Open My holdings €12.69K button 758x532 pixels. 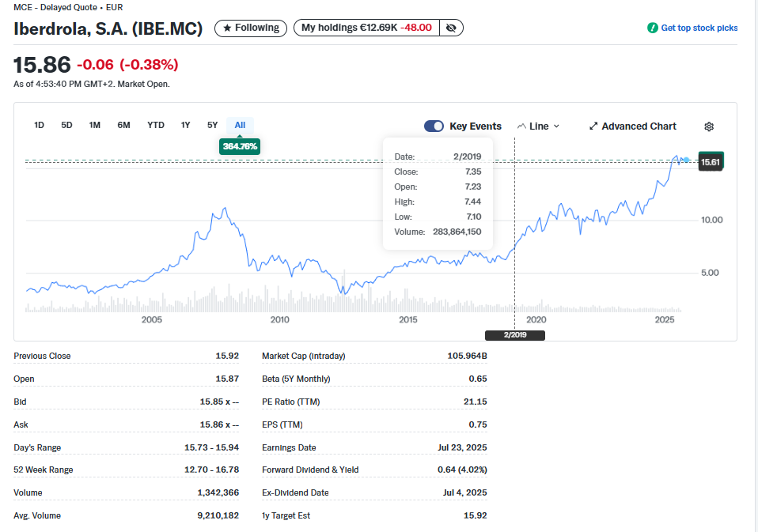click(366, 28)
